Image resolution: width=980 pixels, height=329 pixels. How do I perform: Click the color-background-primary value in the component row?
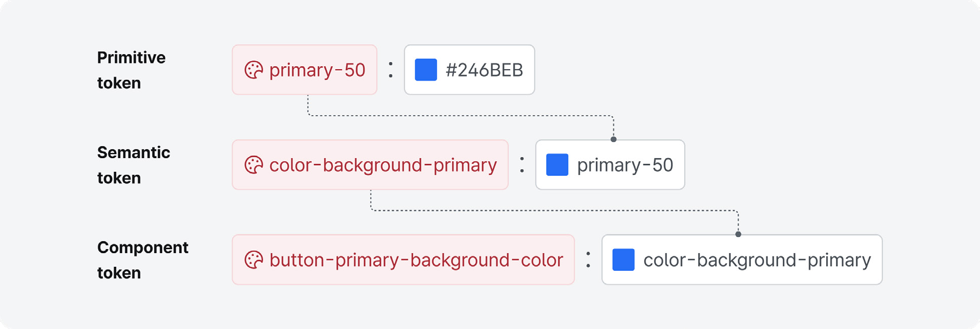click(x=757, y=260)
